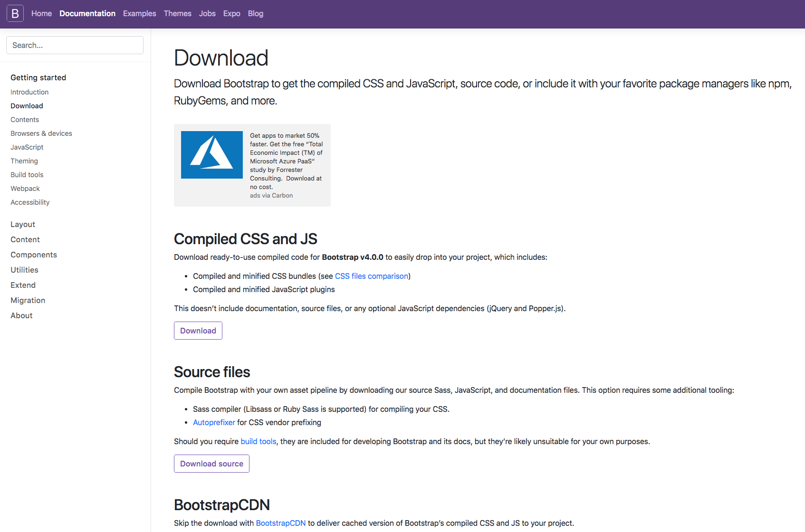Screen dimensions: 805x532
Task: Expand the Components sidebar section
Action: pyautogui.click(x=34, y=255)
